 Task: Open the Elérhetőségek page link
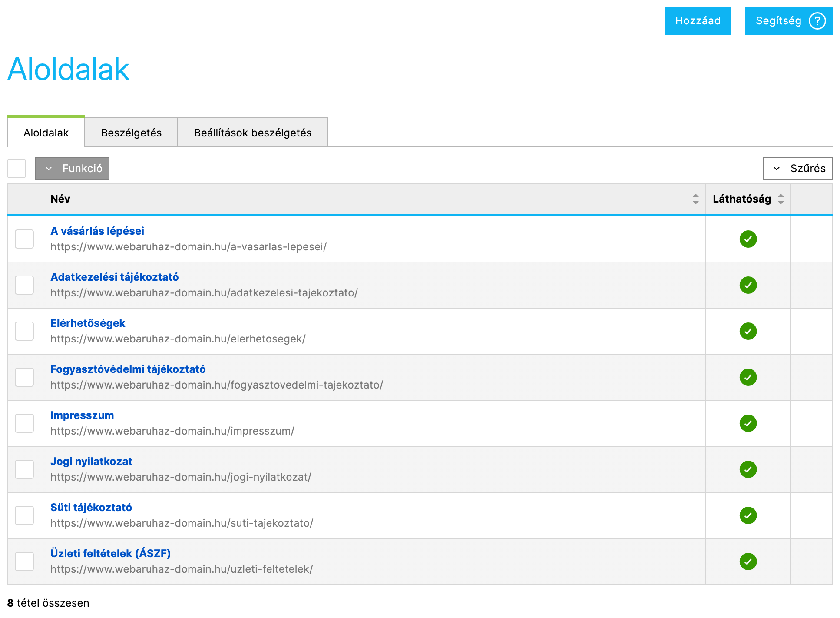point(88,323)
